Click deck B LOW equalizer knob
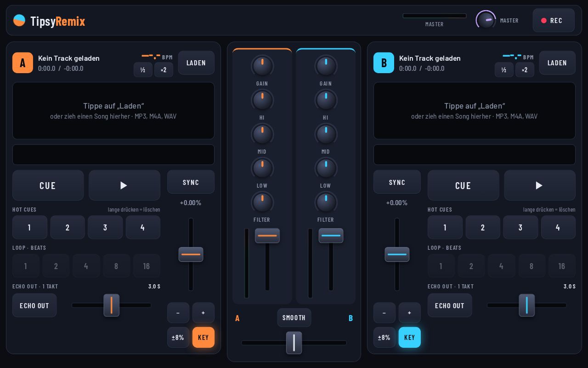Viewport: 588px width, 368px height. 326,168
